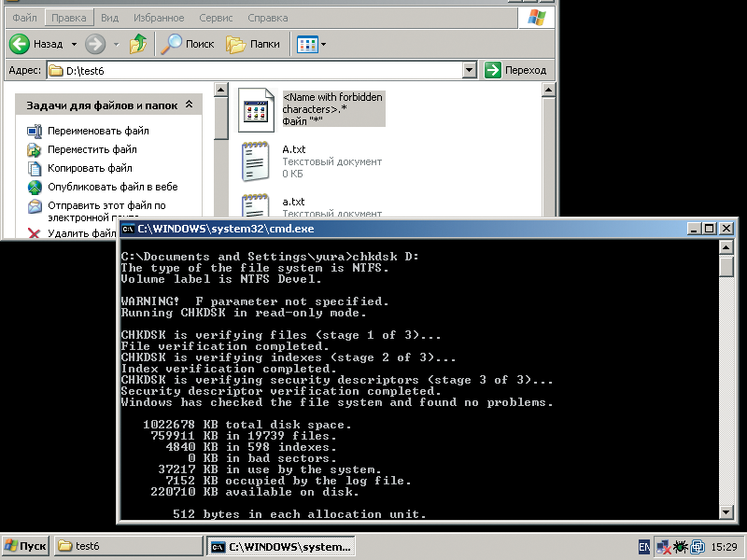Click the Переместить файл icon
The image size is (747, 560).
(x=35, y=150)
